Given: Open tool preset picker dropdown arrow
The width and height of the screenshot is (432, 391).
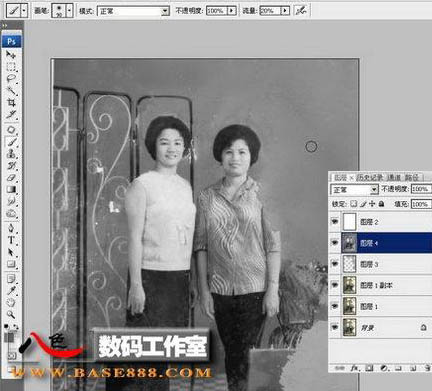Looking at the screenshot, I should tap(24, 11).
